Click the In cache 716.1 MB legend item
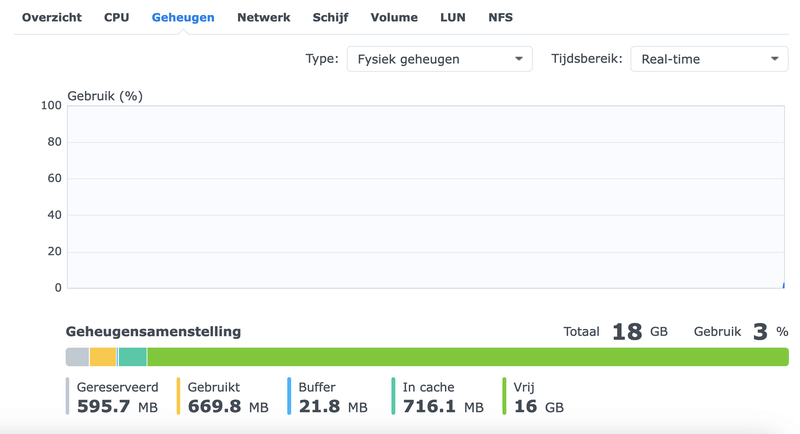 [x=442, y=397]
